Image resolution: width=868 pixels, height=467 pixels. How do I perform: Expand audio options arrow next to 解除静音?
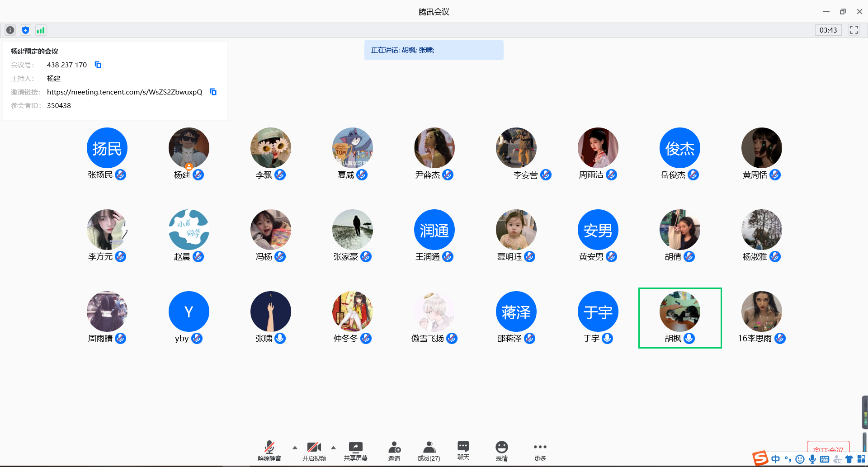295,448
